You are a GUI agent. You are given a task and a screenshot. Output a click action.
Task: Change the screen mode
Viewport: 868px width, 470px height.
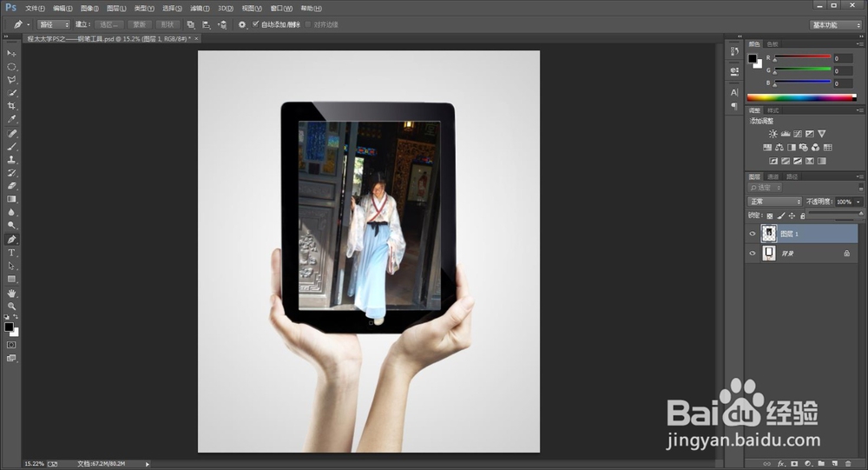(11, 358)
